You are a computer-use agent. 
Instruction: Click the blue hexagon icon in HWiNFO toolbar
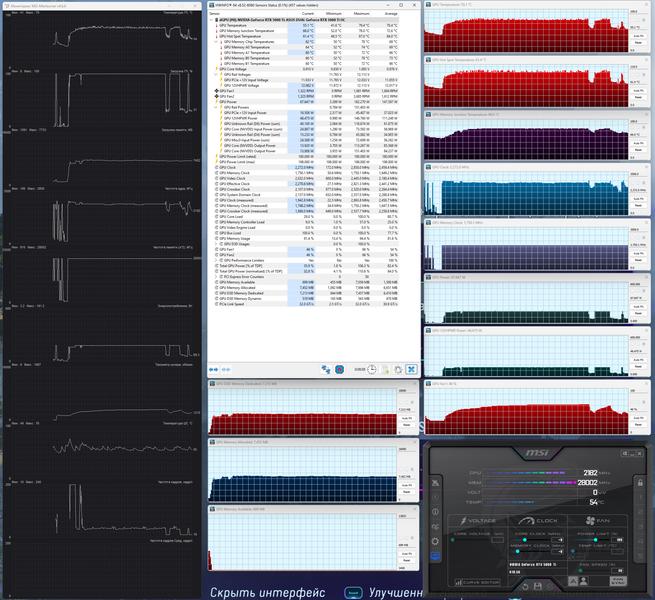coord(340,369)
